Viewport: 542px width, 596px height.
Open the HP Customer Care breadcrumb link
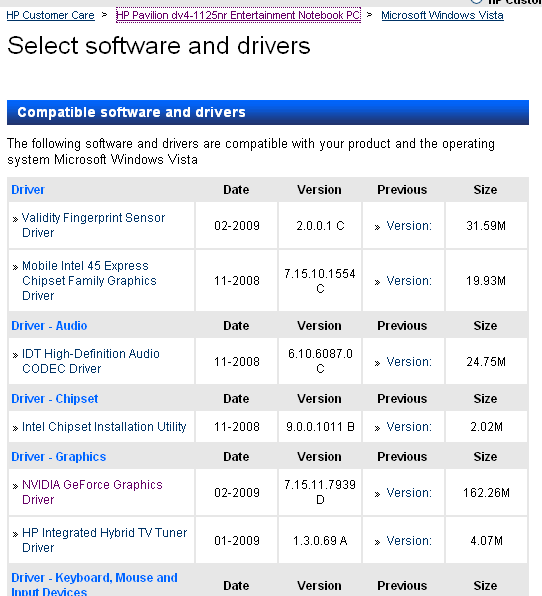point(50,15)
